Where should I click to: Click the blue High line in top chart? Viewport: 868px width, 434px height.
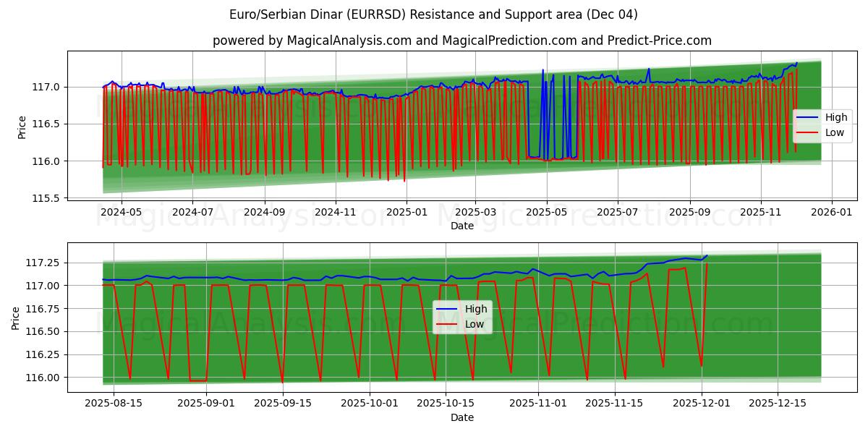(687, 80)
